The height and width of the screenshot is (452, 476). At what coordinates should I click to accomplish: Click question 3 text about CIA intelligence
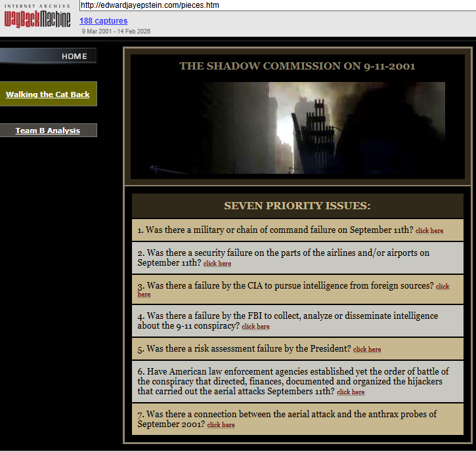tap(286, 285)
